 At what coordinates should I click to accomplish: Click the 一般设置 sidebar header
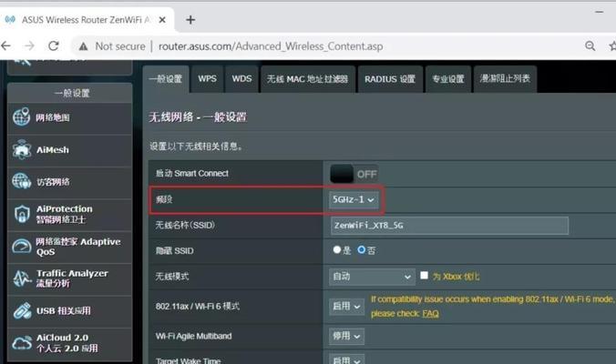(72, 94)
